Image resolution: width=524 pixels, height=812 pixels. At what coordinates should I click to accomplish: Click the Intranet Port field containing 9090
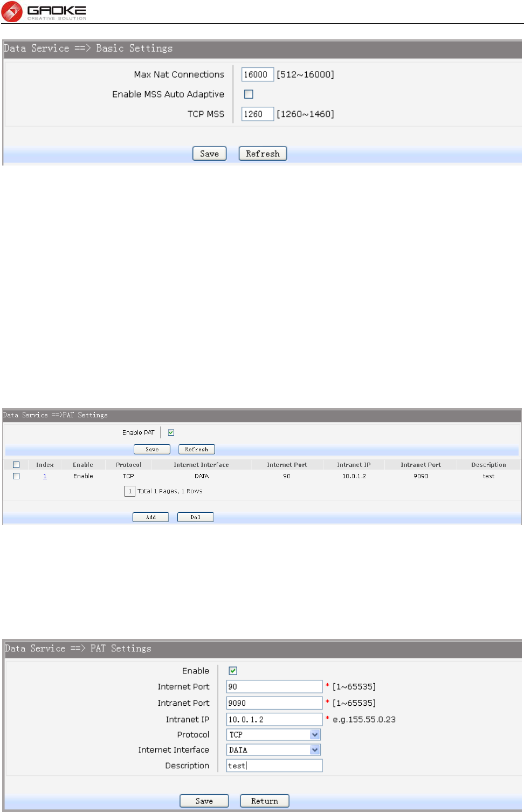point(274,703)
